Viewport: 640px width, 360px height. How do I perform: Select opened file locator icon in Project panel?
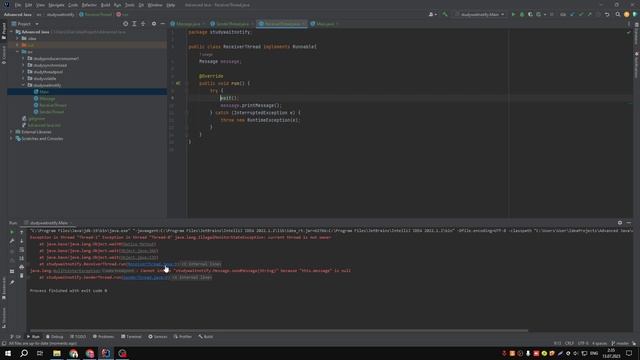point(125,24)
